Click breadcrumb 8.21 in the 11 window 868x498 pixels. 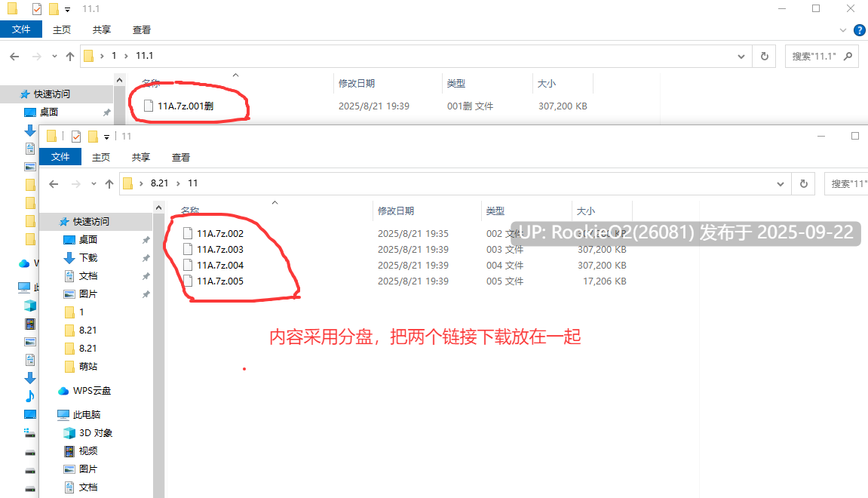159,183
